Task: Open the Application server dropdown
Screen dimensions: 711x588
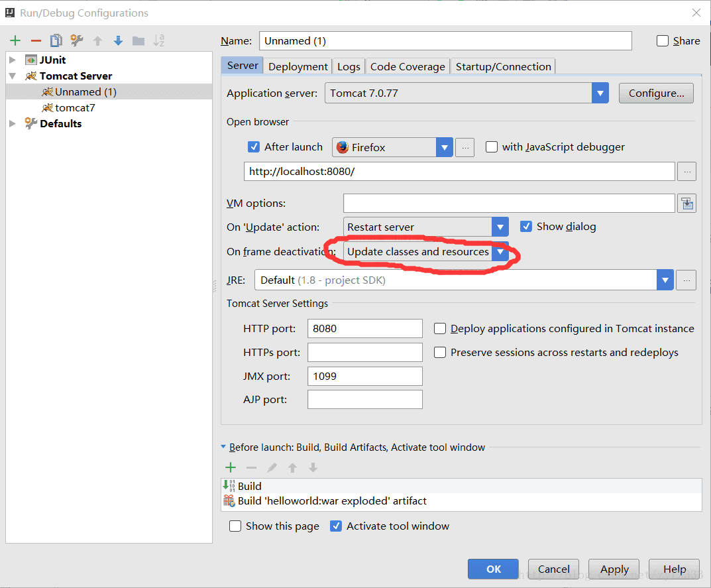Action: 600,93
